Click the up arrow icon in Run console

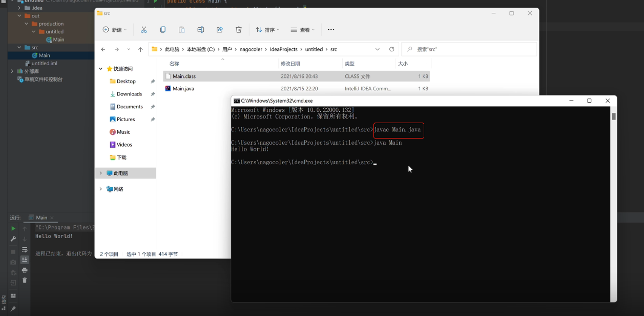[25, 229]
